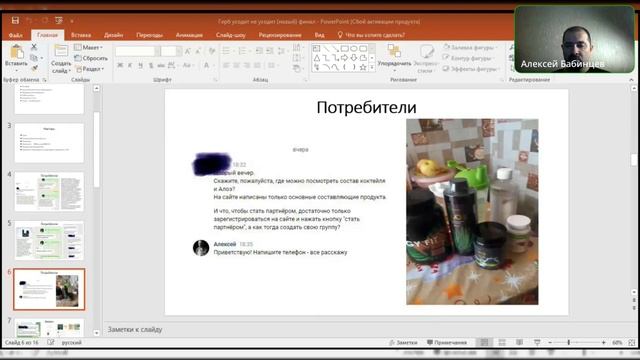This screenshot has width=640, height=360.
Task: Click the Сбросить reset button
Action: (91, 58)
